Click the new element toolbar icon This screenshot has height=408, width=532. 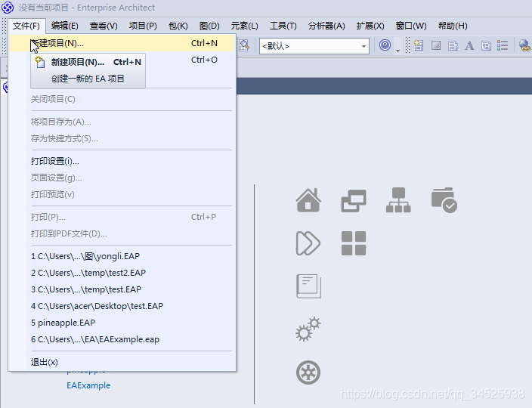(419, 45)
